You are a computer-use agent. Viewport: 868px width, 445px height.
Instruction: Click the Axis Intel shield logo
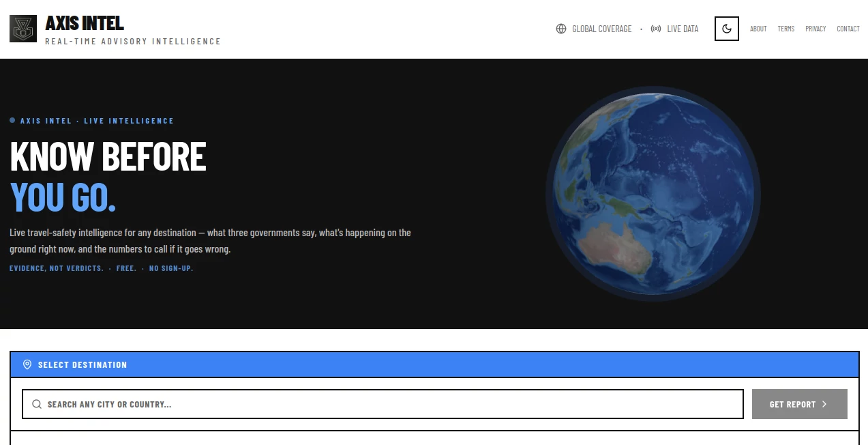(x=23, y=29)
